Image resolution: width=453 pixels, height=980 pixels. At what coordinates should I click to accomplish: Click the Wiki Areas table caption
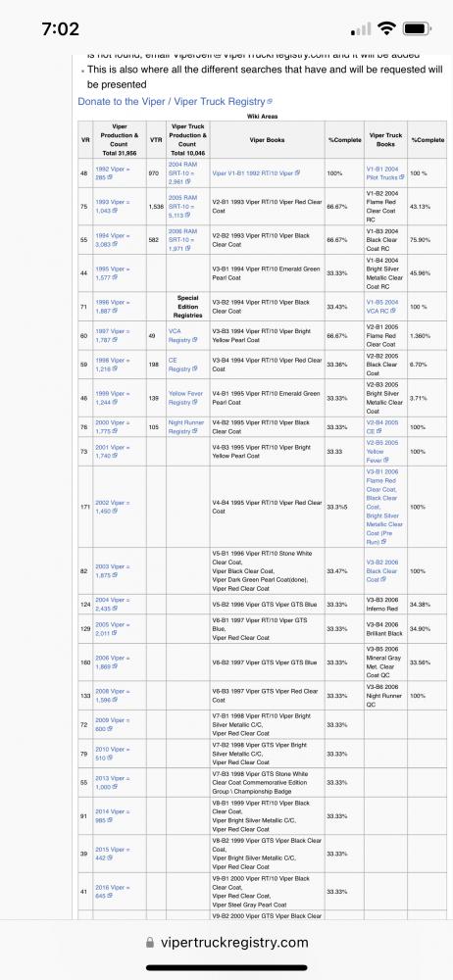(x=262, y=116)
